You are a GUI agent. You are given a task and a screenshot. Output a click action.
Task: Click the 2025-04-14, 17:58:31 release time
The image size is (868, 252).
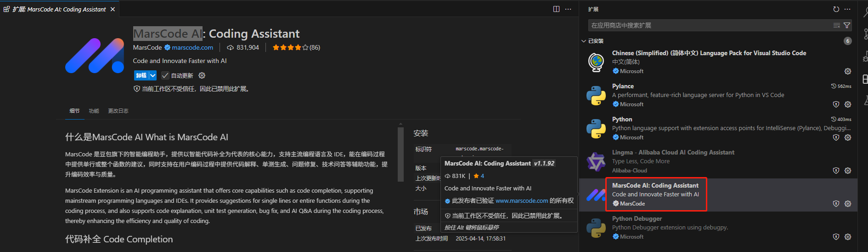[480, 239]
